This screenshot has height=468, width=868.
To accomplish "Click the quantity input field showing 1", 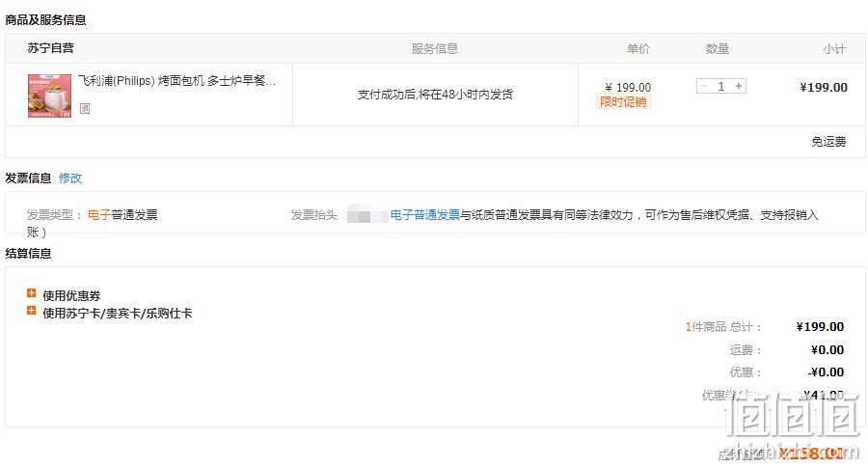I will (x=721, y=86).
